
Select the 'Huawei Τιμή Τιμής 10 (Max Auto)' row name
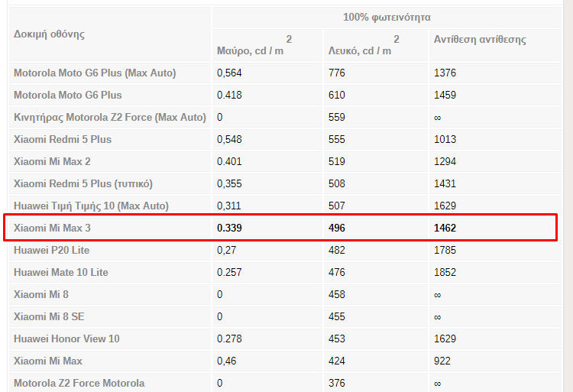pyautogui.click(x=91, y=206)
